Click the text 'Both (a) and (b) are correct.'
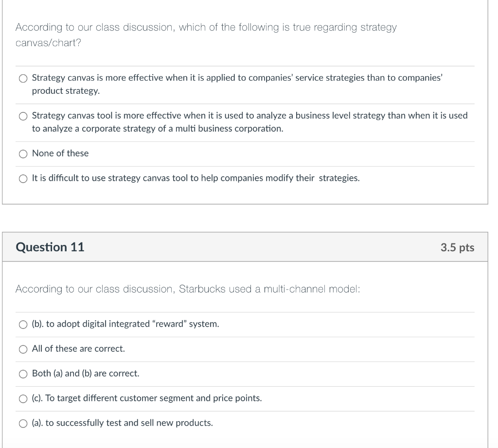 click(x=86, y=373)
